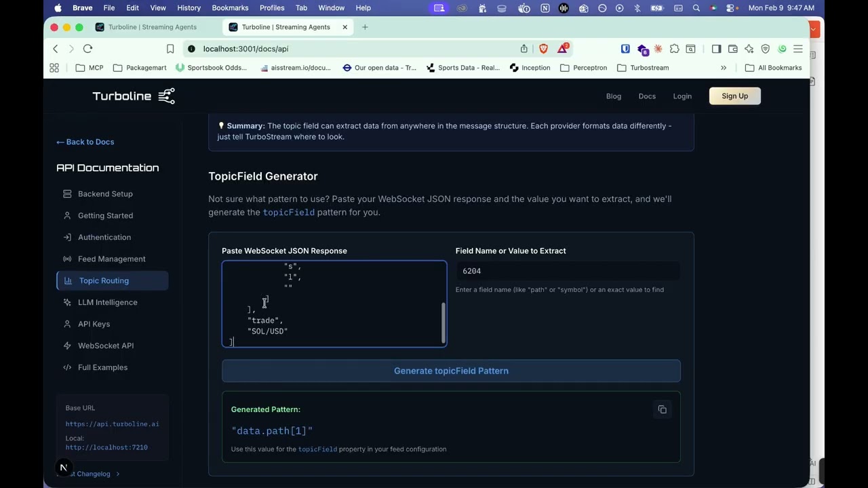Click the Sign Up button

tap(734, 96)
